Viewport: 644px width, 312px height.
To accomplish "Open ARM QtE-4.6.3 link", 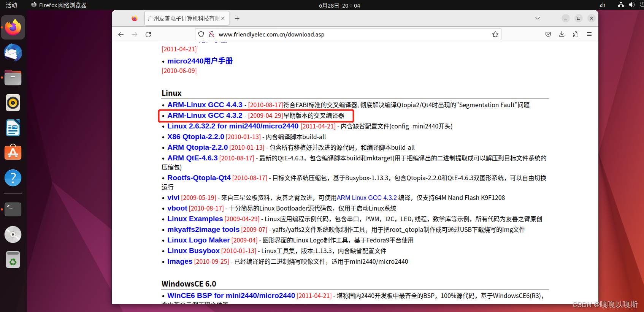I will point(192,158).
